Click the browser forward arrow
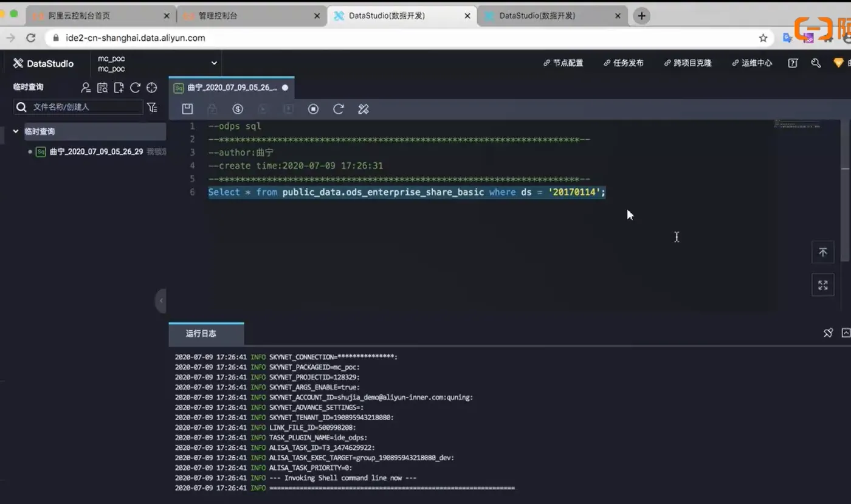The height and width of the screenshot is (504, 851). tap(10, 38)
